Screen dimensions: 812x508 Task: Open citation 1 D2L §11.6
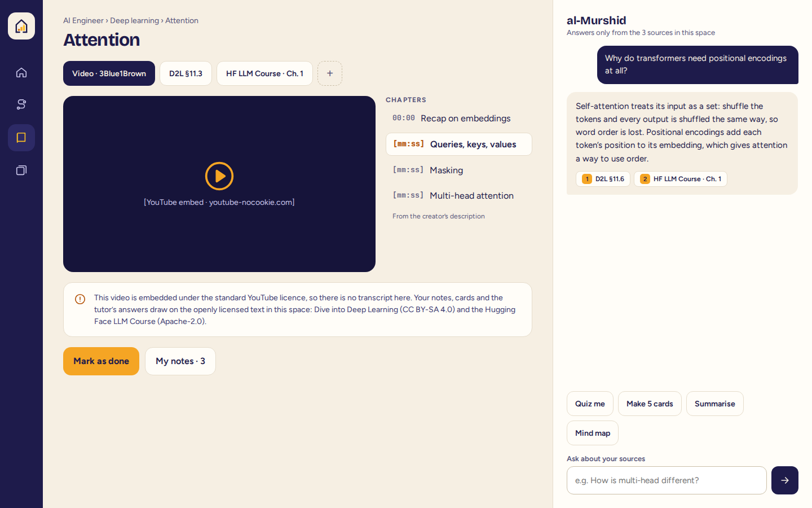tap(603, 179)
